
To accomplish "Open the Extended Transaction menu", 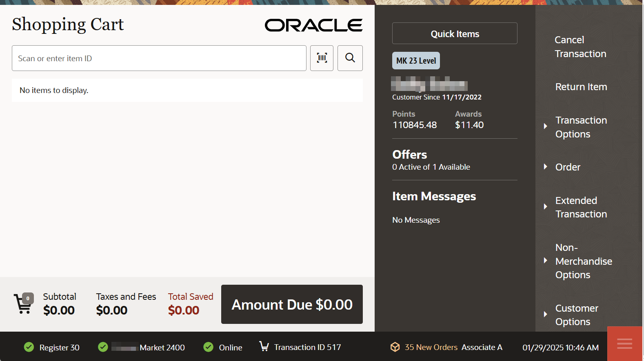I will pos(581,207).
